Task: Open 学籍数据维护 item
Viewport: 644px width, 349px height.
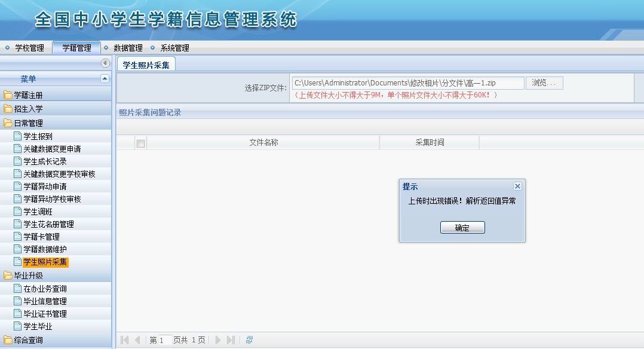Action: [x=45, y=250]
